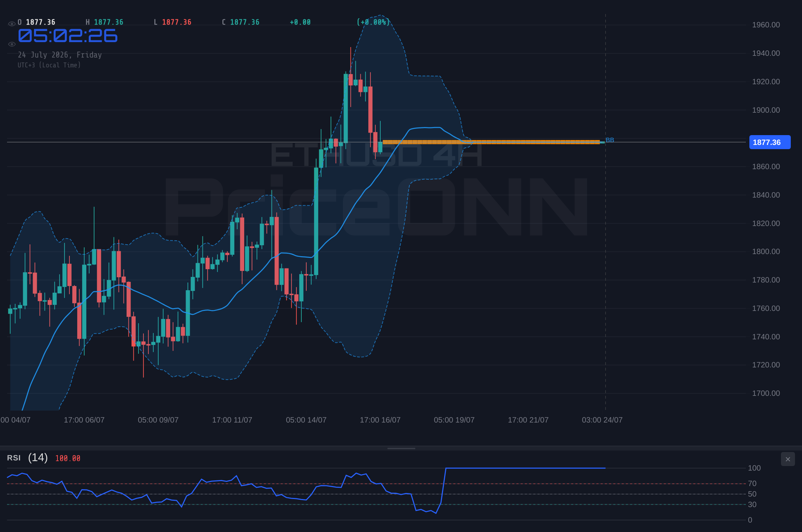This screenshot has width=802, height=532.
Task: Click the 1960.00 price axis label
Action: point(766,25)
